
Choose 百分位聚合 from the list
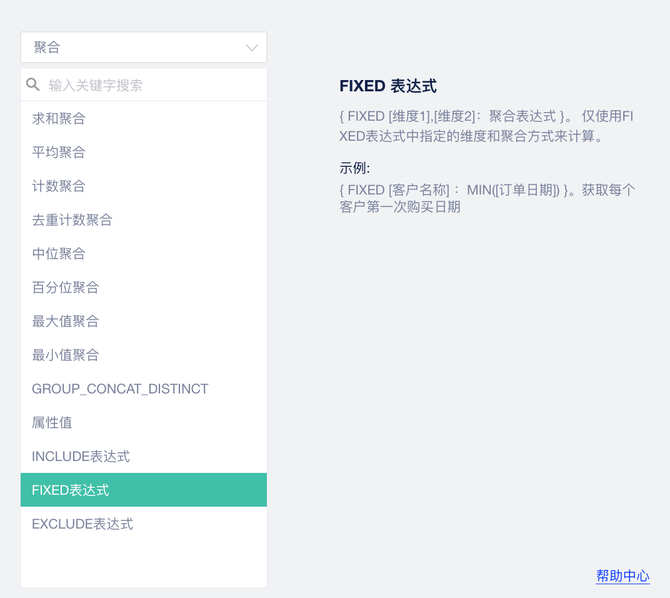click(x=65, y=288)
